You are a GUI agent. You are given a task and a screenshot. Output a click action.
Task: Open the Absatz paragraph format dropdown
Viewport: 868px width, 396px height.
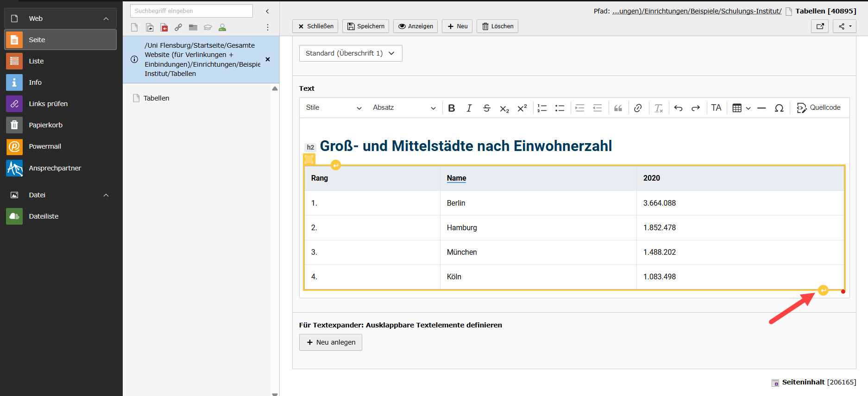[404, 108]
